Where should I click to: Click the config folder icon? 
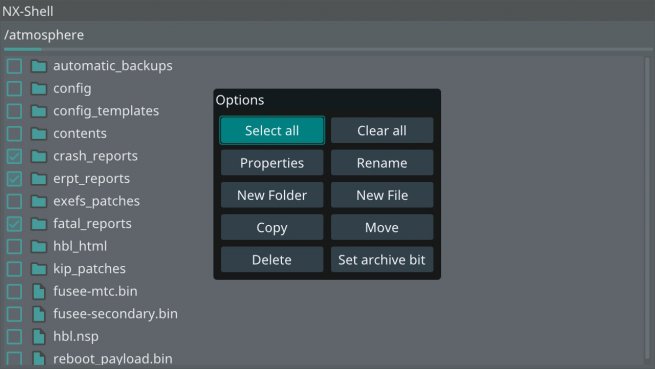click(x=39, y=89)
